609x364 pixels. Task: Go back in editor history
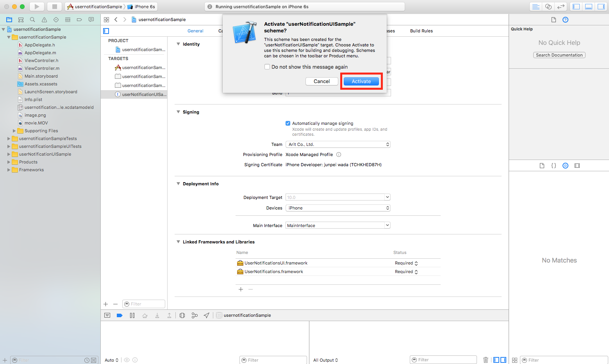[x=116, y=20]
